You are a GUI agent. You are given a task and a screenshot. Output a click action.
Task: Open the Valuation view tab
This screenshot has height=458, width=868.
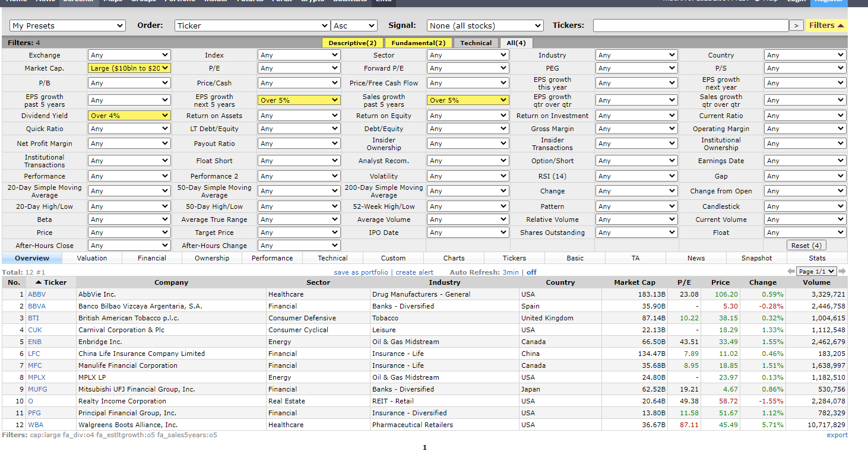coord(92,258)
